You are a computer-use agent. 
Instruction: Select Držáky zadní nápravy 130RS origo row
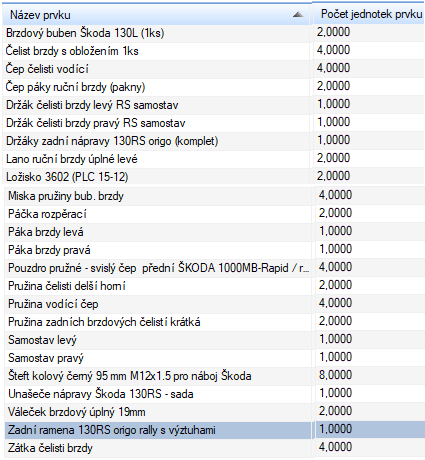[x=213, y=141]
